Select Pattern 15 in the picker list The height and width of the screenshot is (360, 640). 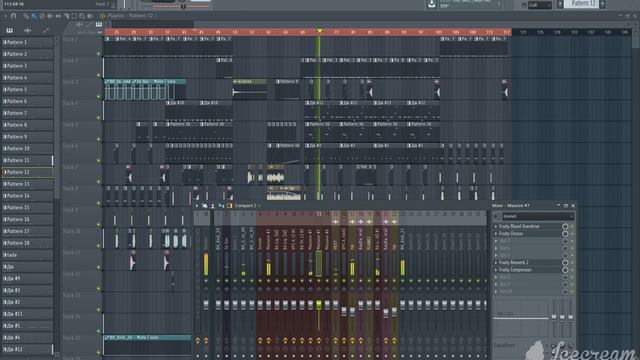pos(27,208)
